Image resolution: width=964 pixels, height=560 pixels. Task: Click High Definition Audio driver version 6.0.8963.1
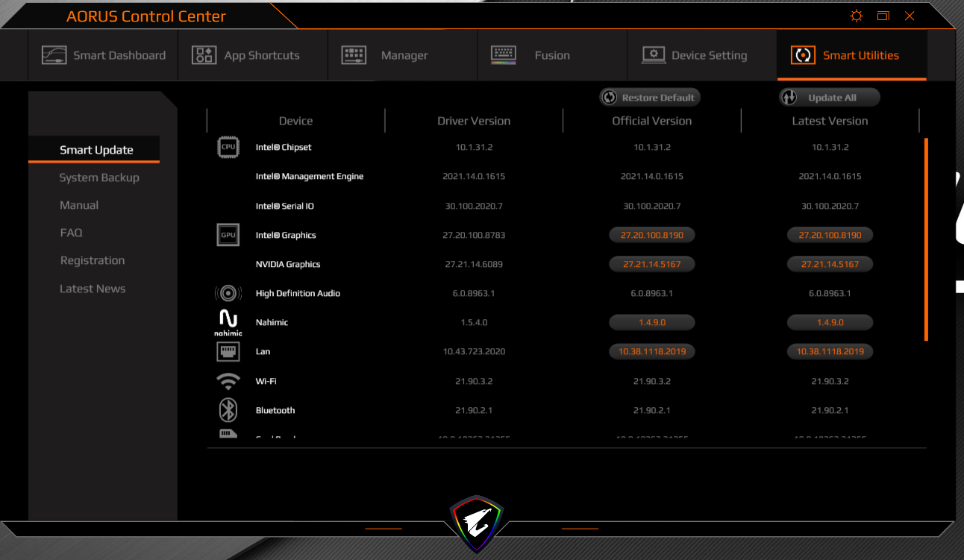point(474,293)
